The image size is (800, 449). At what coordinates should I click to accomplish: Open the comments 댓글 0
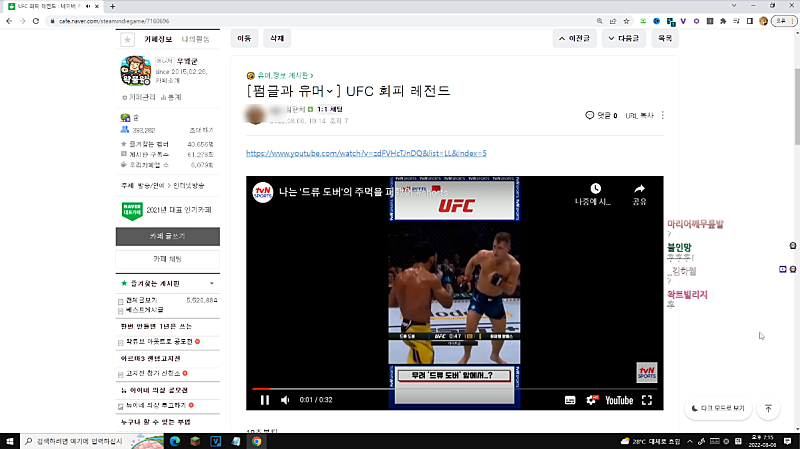click(602, 115)
